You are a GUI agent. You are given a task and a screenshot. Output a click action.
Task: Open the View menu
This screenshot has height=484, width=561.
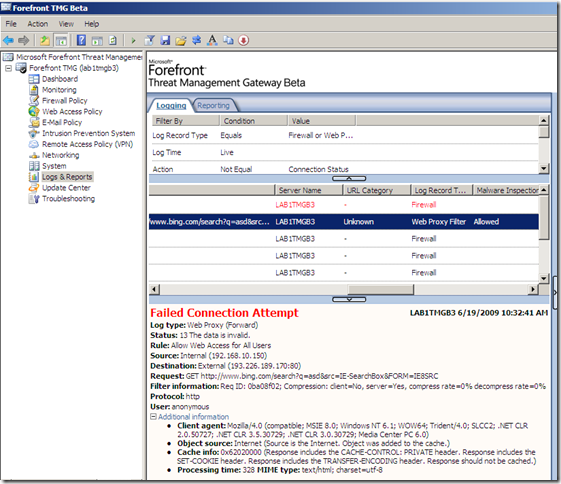click(x=66, y=24)
